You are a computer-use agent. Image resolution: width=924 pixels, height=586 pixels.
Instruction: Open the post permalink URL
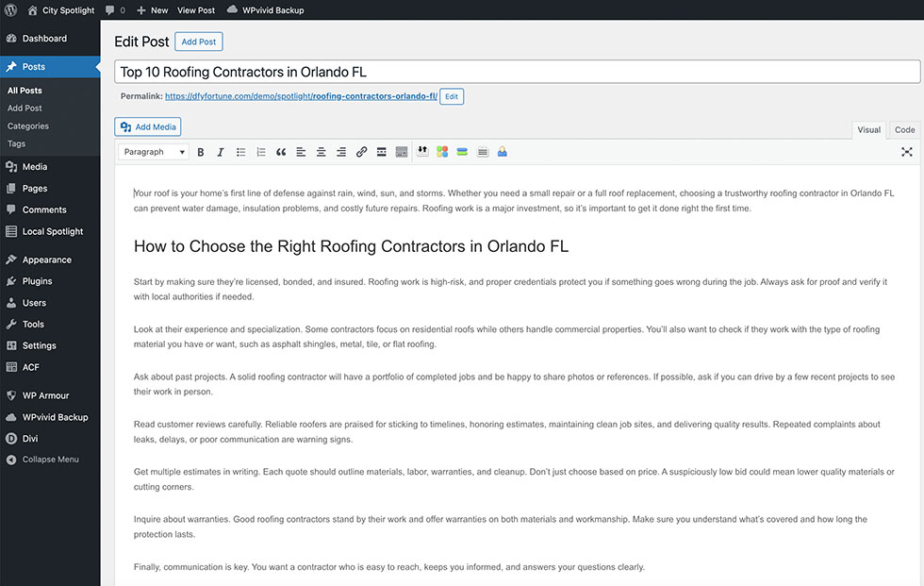(300, 96)
